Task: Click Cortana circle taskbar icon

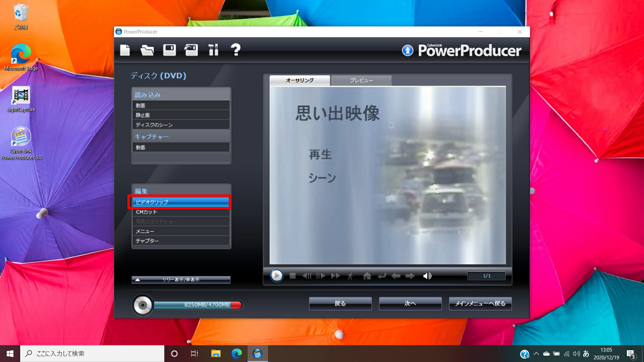Action: [x=174, y=354]
